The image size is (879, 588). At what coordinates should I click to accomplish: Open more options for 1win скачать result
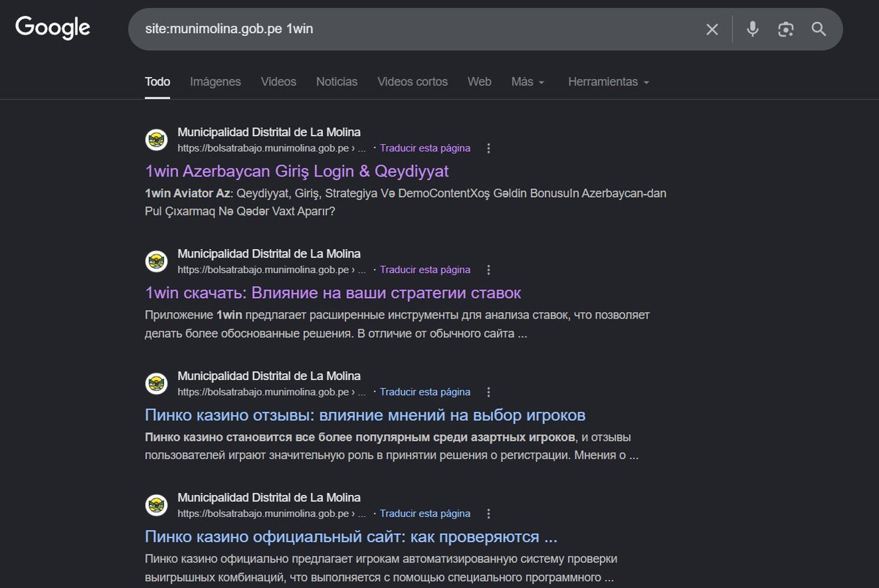coord(489,269)
